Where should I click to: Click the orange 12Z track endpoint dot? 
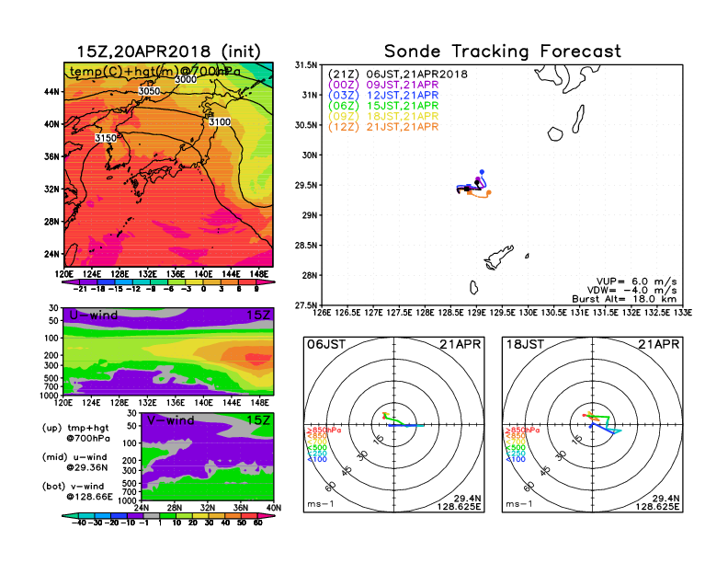[488, 193]
